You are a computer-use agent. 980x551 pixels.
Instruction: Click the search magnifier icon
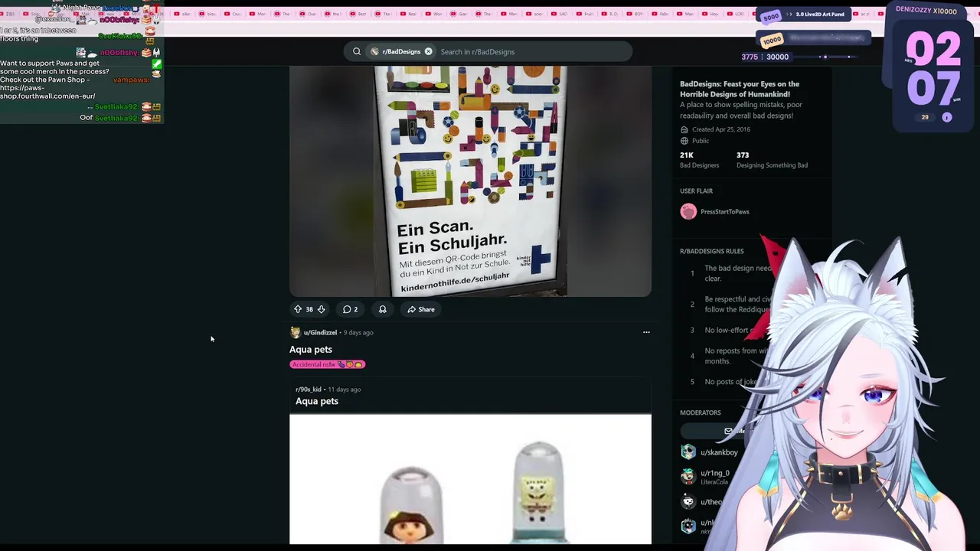coord(357,51)
